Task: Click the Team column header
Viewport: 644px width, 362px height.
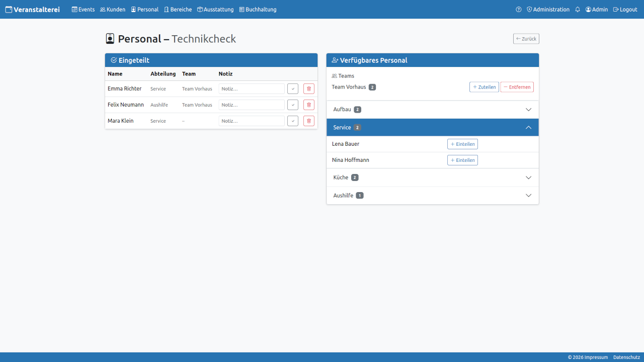Action: tap(189, 74)
